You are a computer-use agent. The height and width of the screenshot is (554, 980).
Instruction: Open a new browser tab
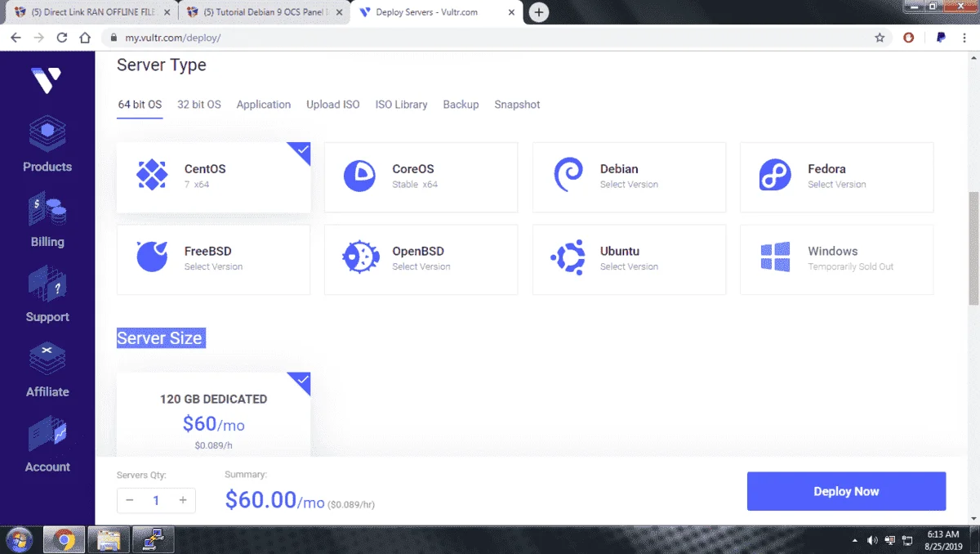538,12
